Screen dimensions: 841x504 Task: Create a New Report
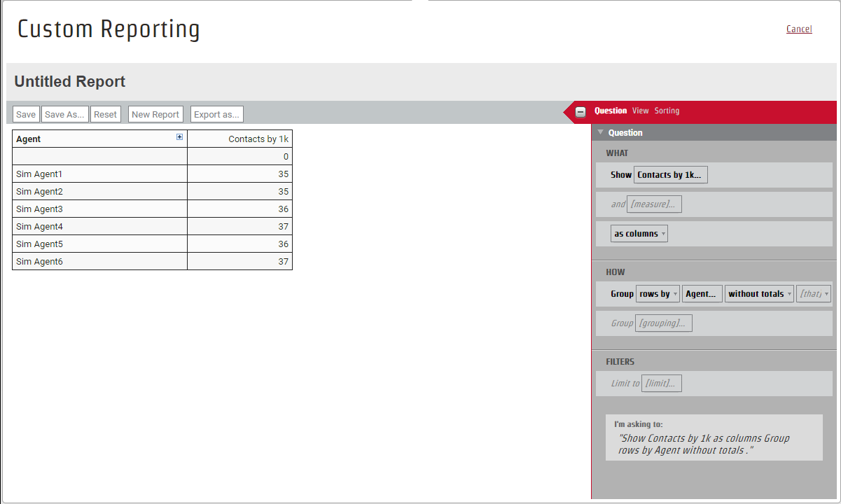(155, 115)
